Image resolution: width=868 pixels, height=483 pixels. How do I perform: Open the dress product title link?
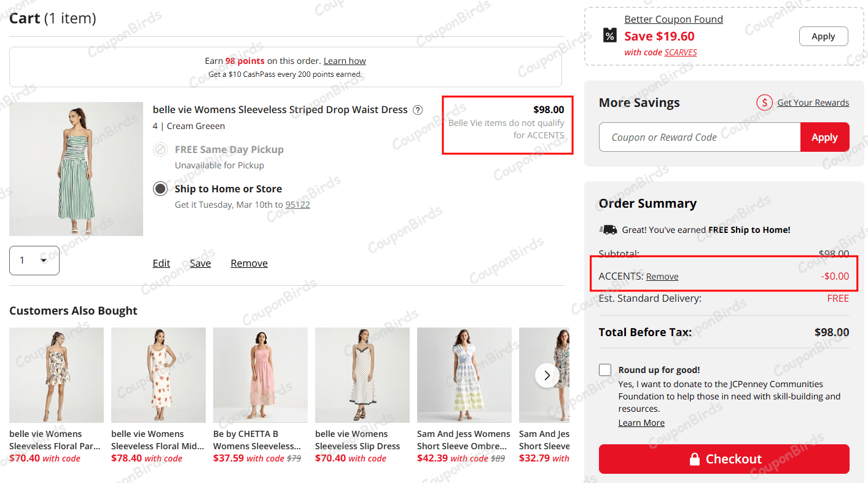(x=280, y=109)
